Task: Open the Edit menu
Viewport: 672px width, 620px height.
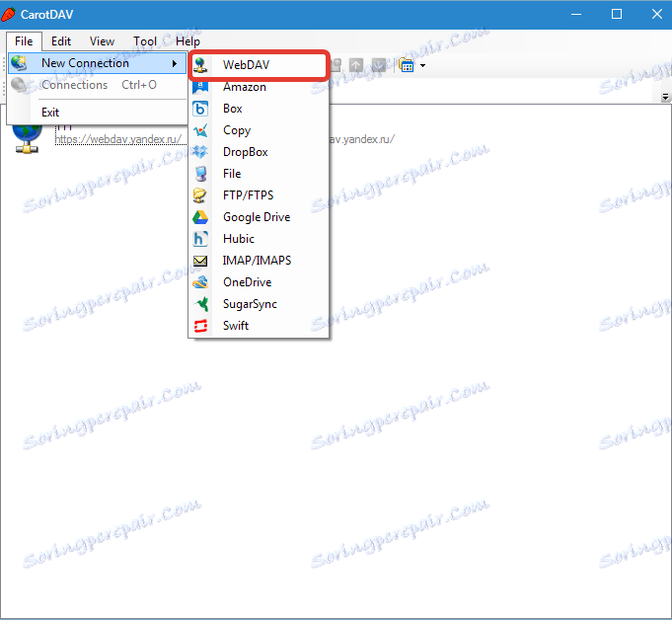Action: point(61,41)
